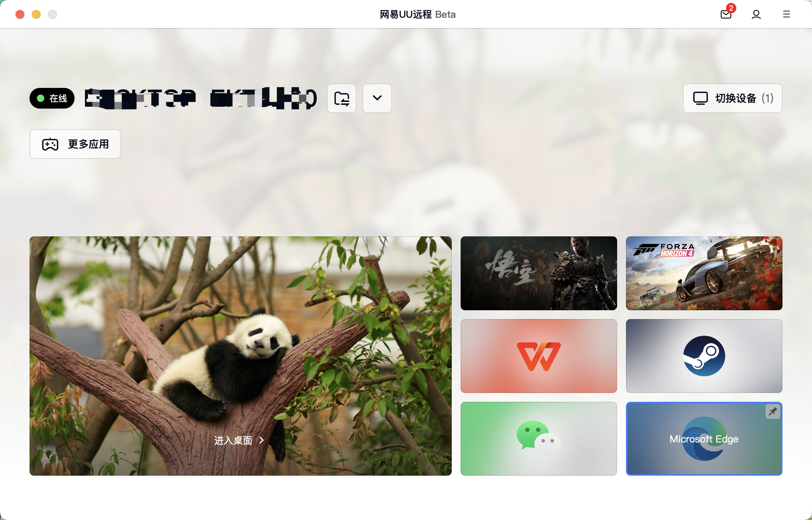The height and width of the screenshot is (520, 812).
Task: Open the Microsoft Edge tile
Action: point(704,439)
